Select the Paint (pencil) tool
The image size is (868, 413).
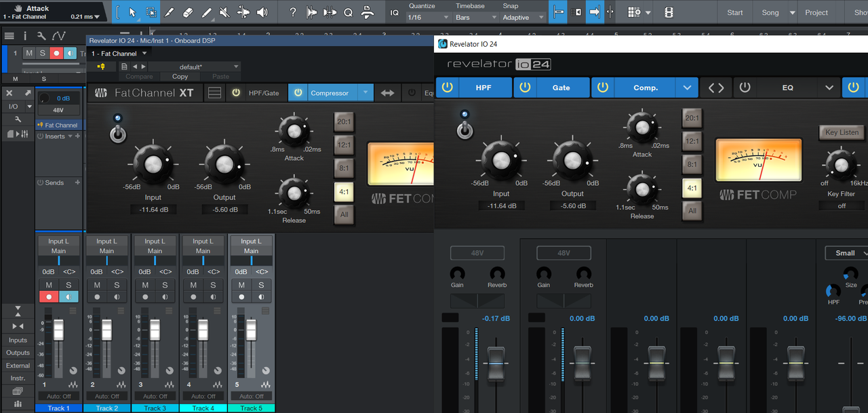click(x=207, y=12)
